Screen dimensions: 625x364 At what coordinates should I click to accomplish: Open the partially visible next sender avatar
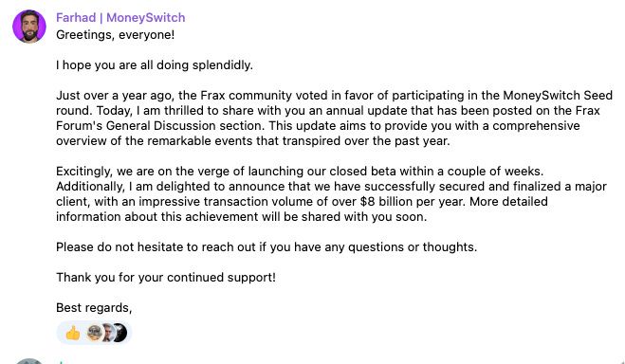[29, 361]
